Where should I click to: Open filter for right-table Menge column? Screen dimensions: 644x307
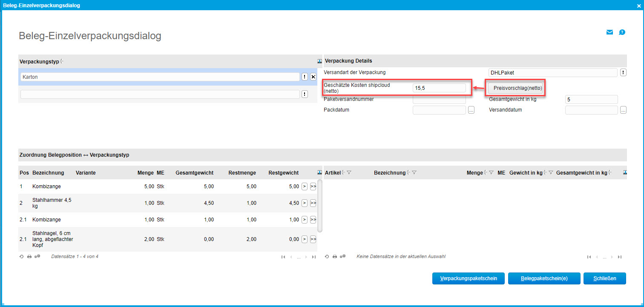(491, 172)
